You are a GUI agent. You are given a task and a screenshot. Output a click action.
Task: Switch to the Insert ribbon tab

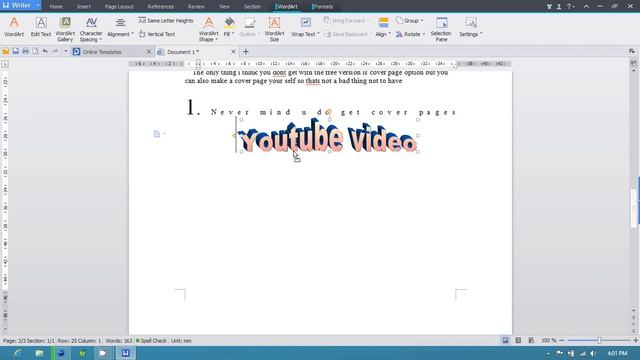[x=84, y=7]
